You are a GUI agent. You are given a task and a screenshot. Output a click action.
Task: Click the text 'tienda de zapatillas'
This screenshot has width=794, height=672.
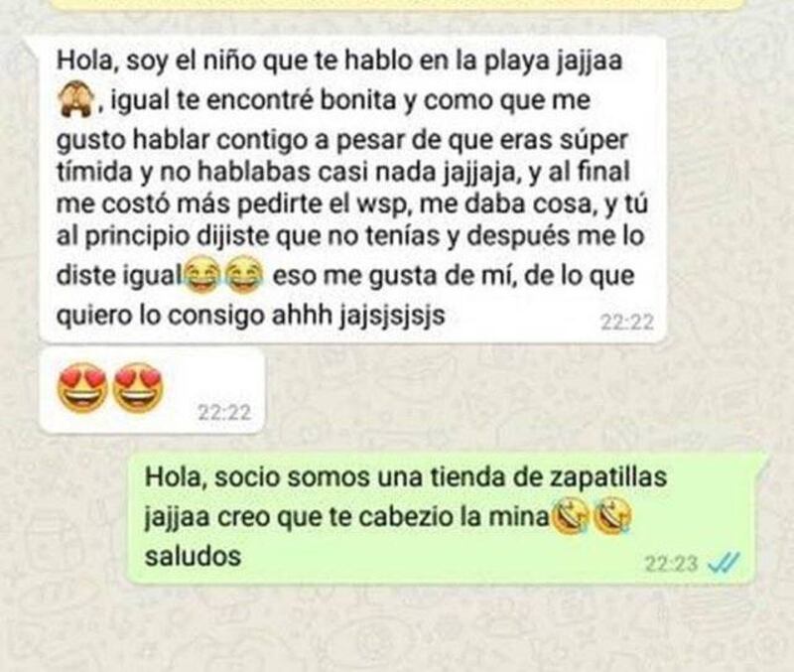[x=523, y=476]
